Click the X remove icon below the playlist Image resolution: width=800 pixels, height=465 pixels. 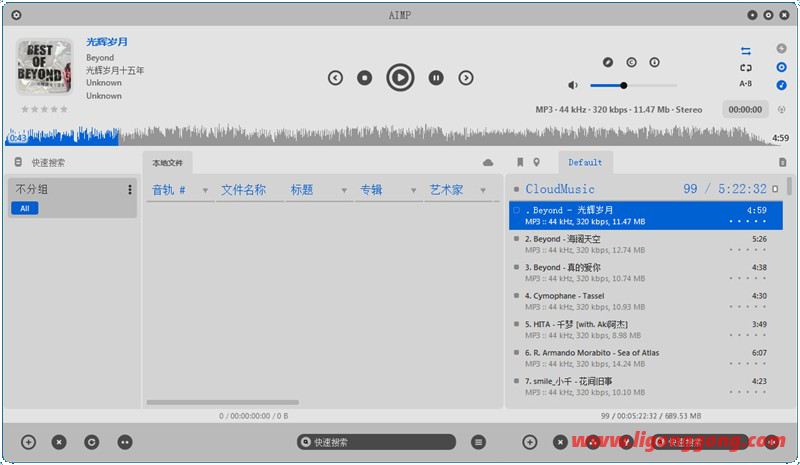coord(560,442)
